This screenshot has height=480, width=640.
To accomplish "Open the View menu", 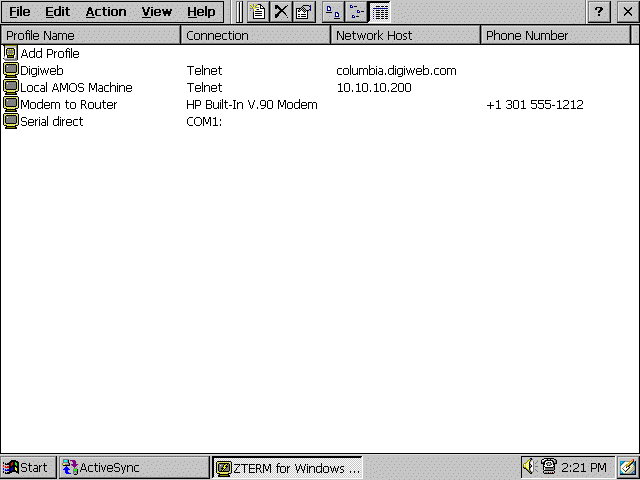I will 156,12.
